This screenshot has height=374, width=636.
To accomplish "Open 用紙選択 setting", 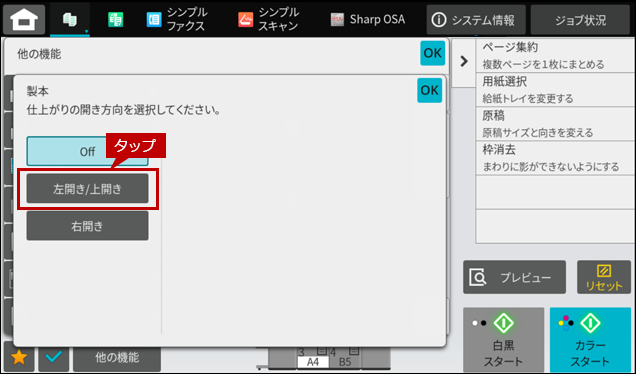I will 556,90.
